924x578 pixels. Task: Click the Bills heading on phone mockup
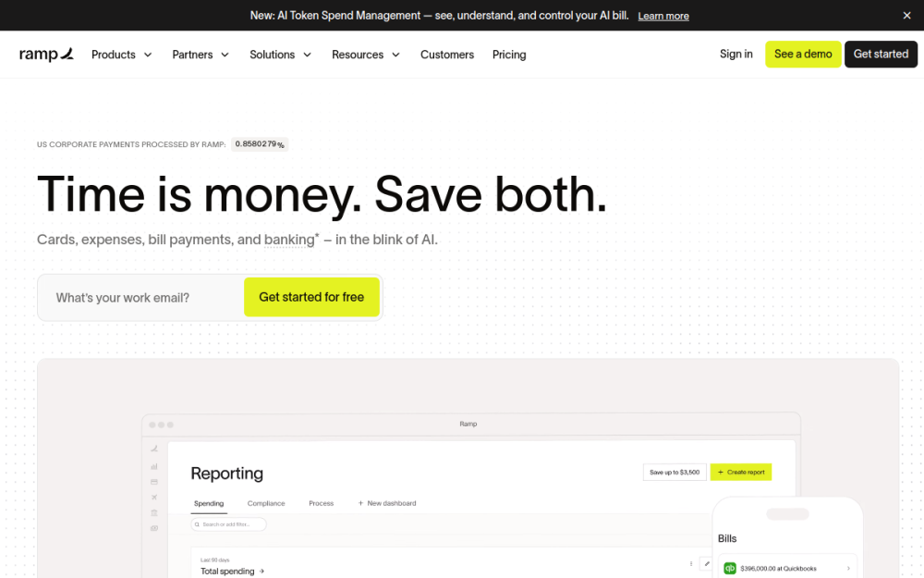coord(727,538)
